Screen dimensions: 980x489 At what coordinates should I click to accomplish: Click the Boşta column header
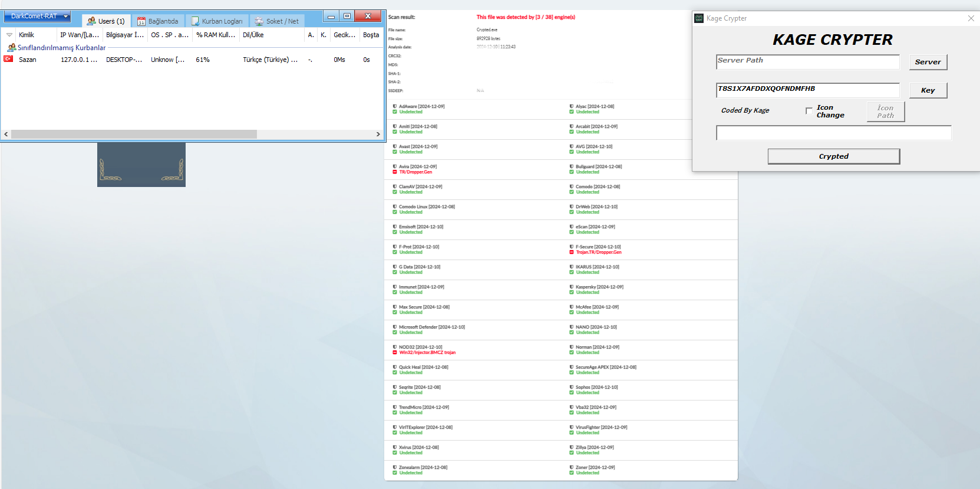point(371,35)
